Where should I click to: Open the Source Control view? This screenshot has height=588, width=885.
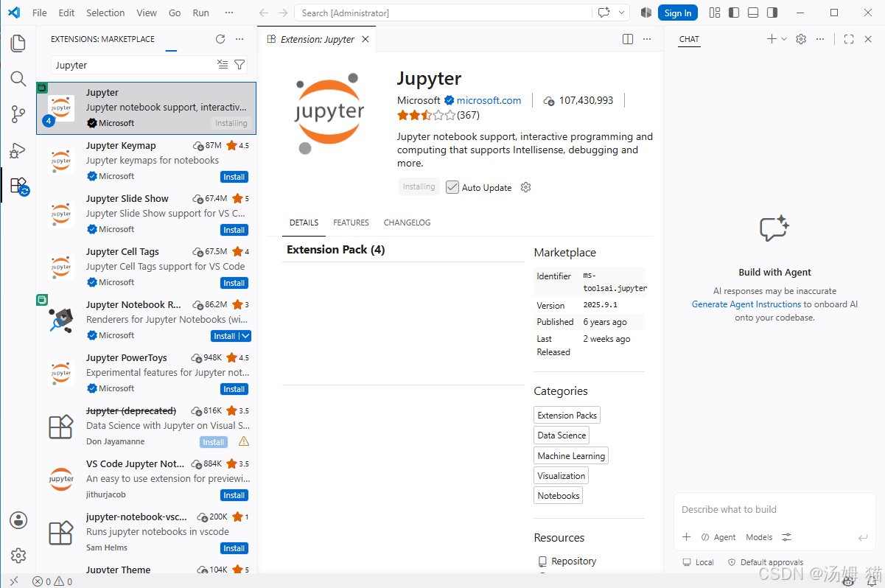click(x=18, y=114)
